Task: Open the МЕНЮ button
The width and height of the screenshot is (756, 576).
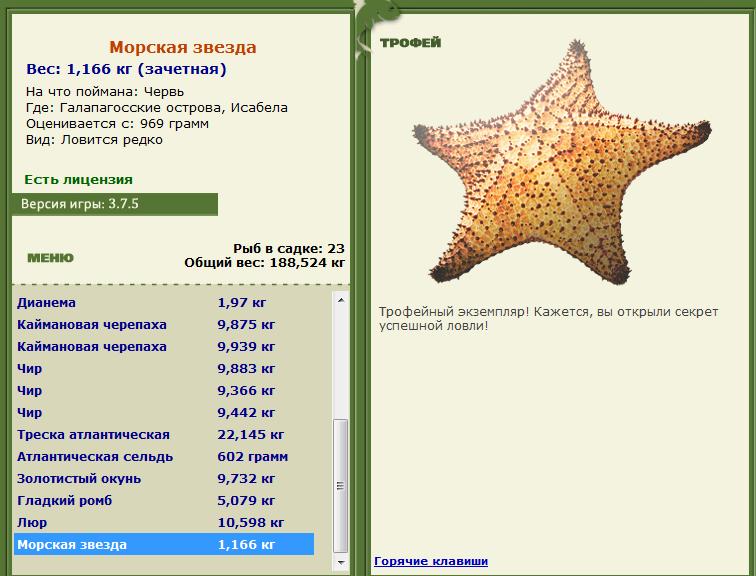Action: (x=51, y=258)
